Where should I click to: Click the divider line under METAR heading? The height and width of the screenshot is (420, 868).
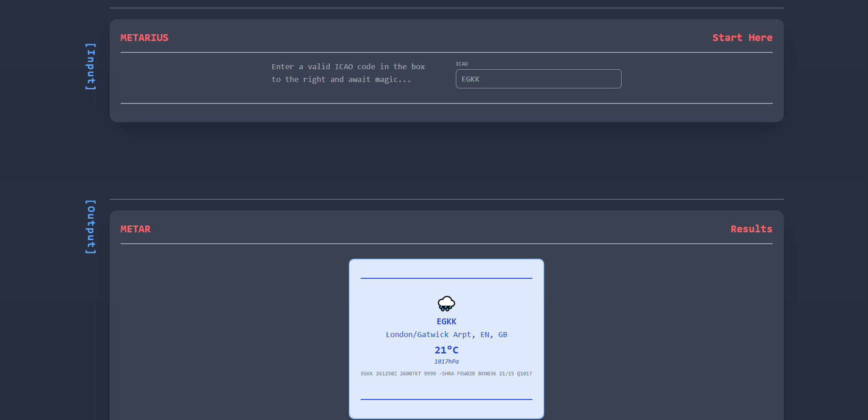pos(446,244)
